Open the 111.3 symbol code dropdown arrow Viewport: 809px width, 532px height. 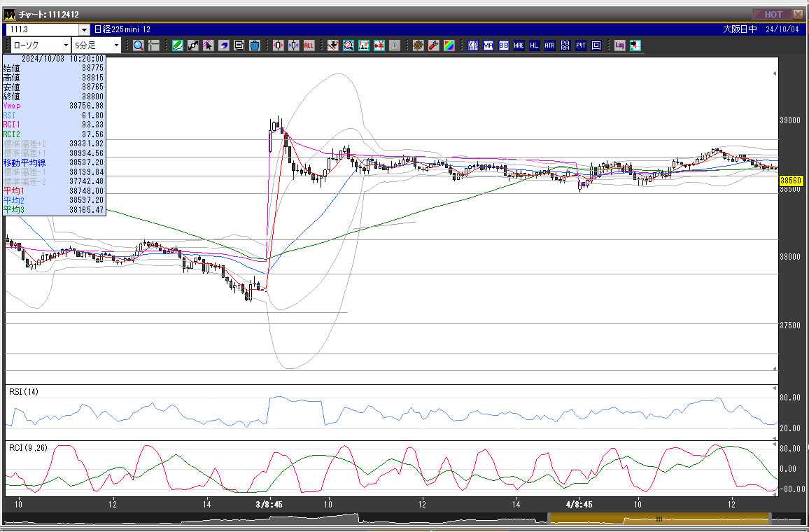click(x=84, y=30)
